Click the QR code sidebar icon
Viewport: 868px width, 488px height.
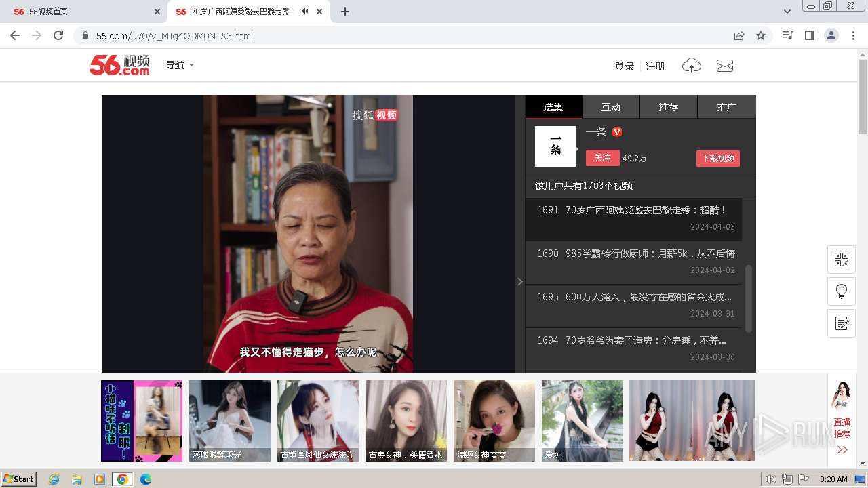coord(842,260)
